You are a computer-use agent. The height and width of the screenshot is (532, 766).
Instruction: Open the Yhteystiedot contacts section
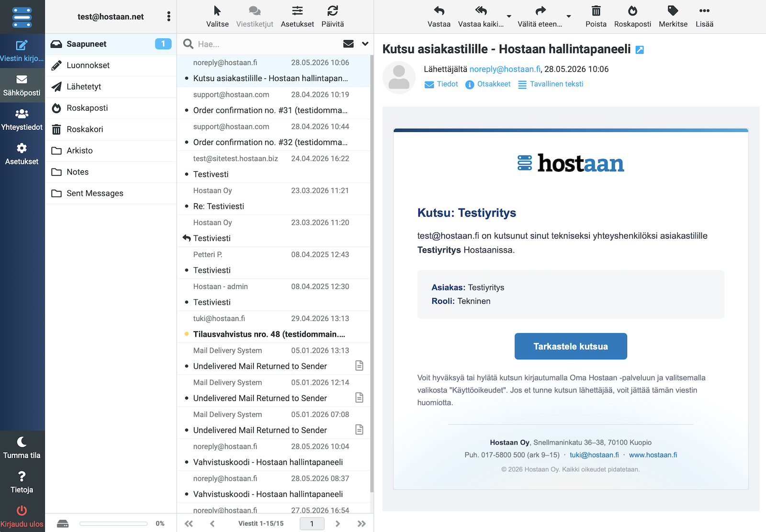click(x=22, y=120)
